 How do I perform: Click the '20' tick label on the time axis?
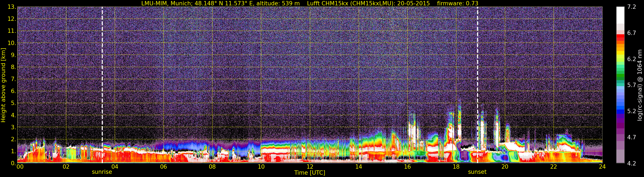pos(505,167)
